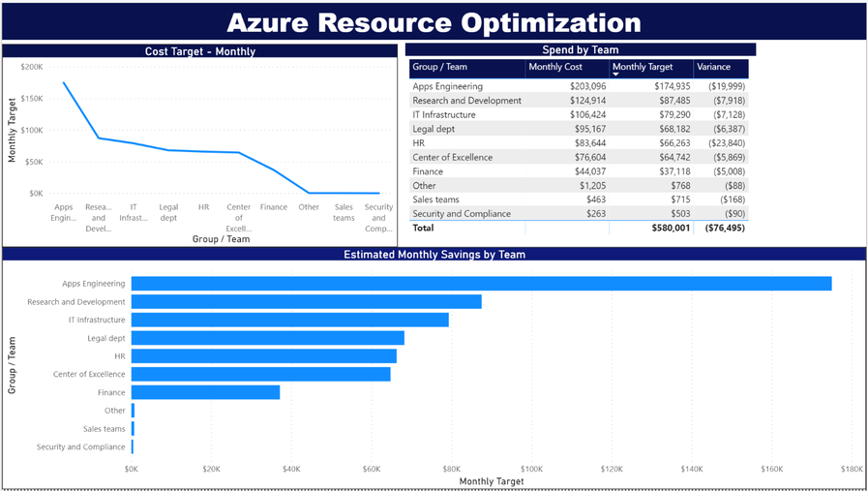Click Research and Development table row name
The image size is (868, 491).
466,101
